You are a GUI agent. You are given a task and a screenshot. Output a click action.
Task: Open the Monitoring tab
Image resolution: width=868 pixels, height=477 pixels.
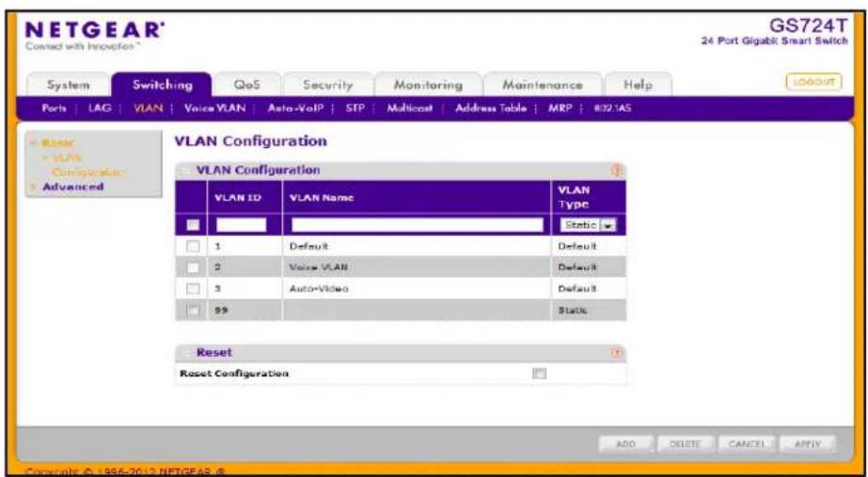click(x=428, y=85)
